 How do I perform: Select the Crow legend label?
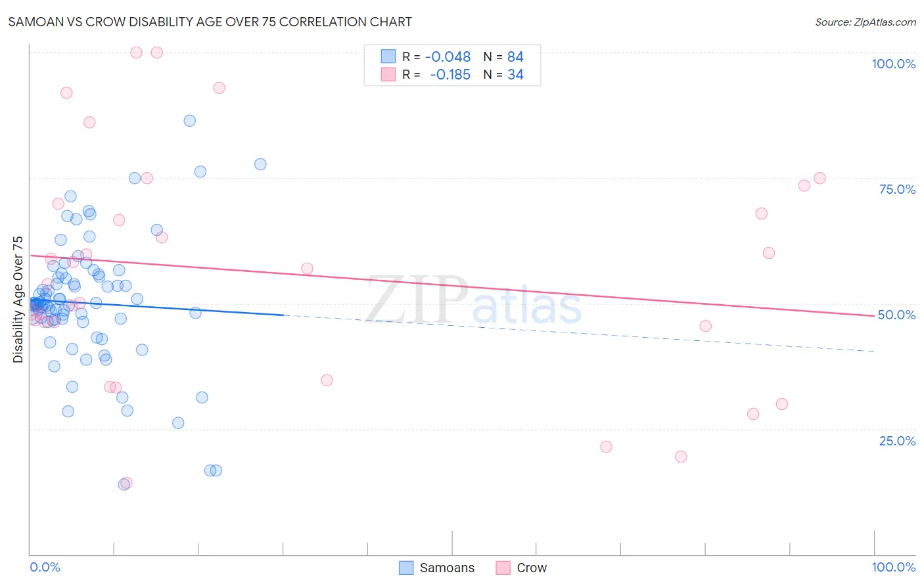click(532, 568)
